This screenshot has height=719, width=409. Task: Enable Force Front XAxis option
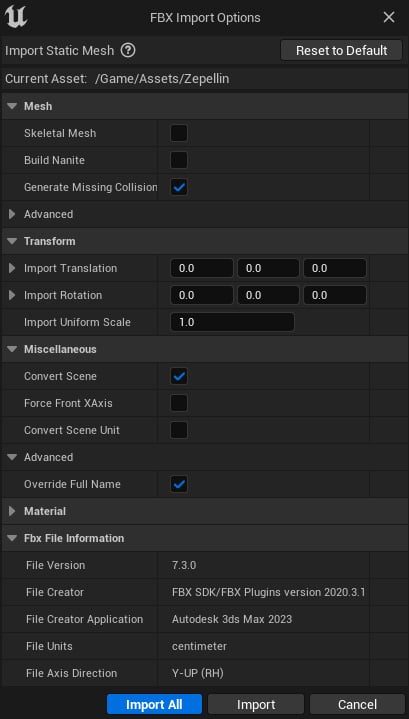[179, 404]
